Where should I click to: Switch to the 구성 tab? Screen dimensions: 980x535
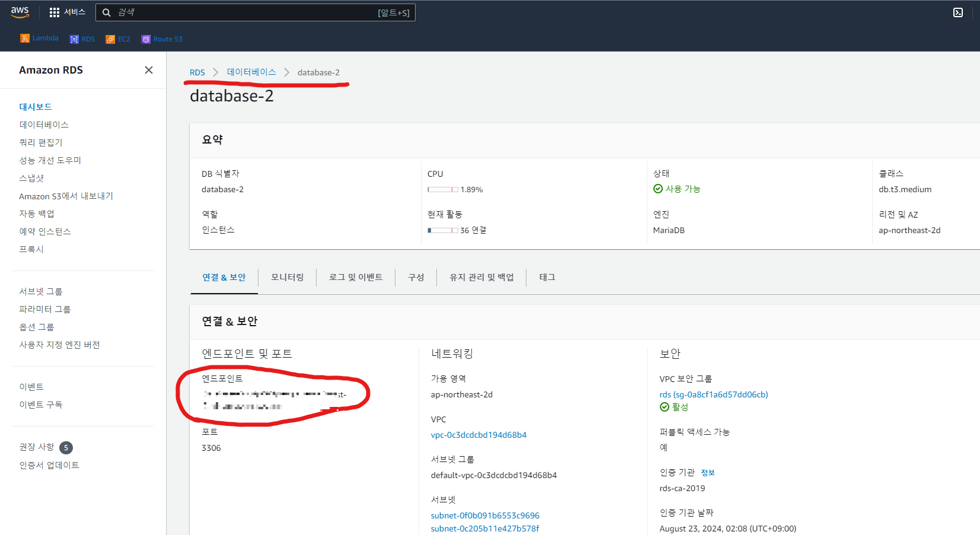[416, 277]
